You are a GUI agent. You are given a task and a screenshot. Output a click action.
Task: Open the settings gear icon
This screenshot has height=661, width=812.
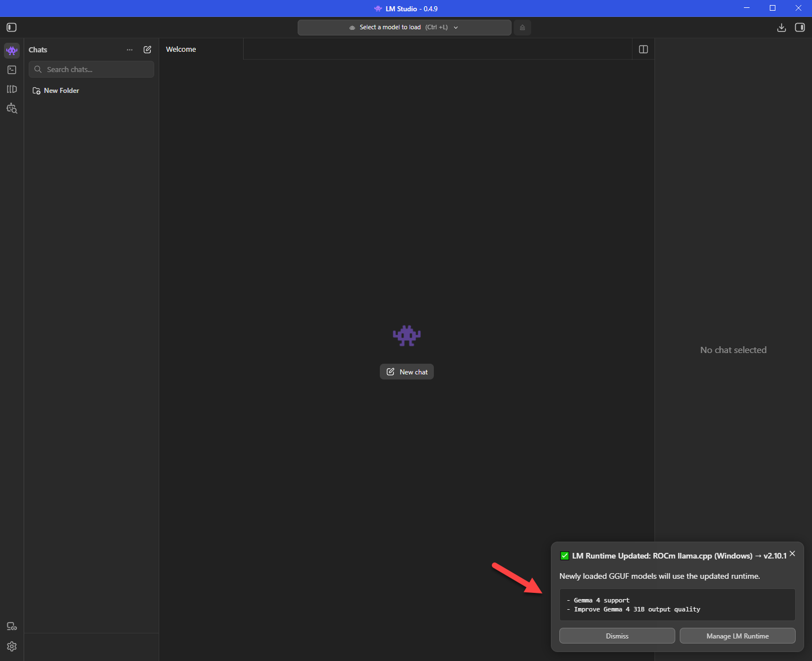[x=12, y=646]
